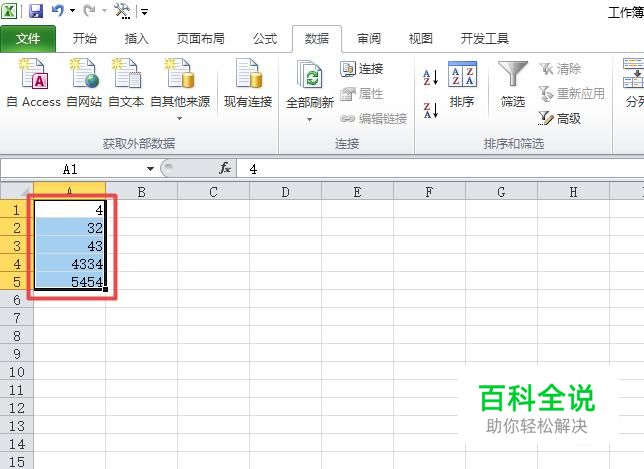Toggle 筛选 (Filter) funnel
The width and height of the screenshot is (644, 469).
click(513, 84)
